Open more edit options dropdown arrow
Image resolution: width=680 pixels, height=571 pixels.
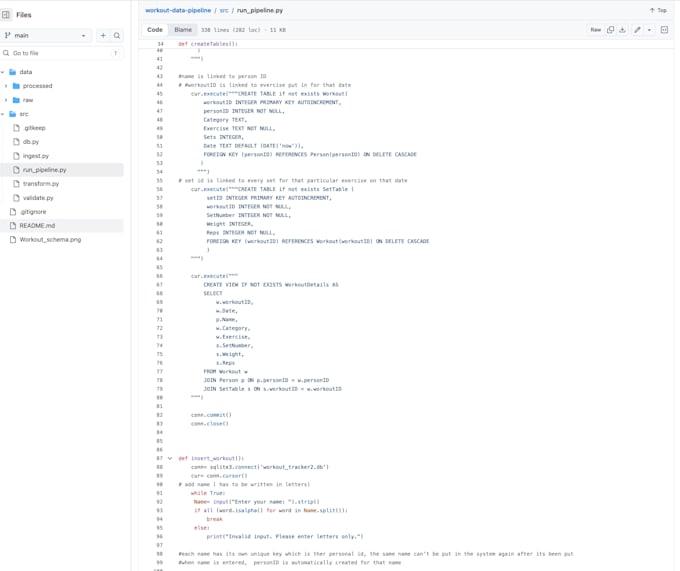[649, 30]
